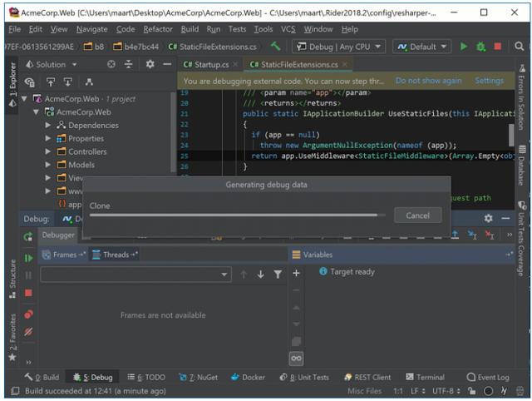532x401 pixels.
Task: Open Debug panel settings gear
Action: point(488,218)
